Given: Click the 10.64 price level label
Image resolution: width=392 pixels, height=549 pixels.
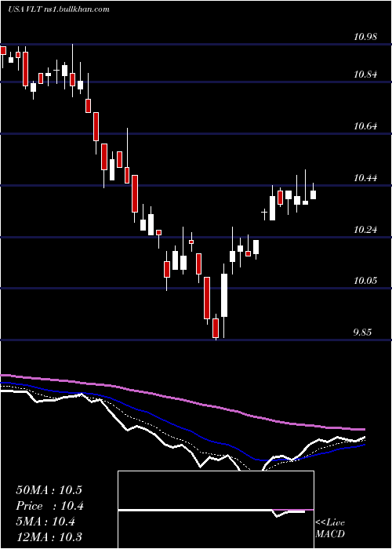Looking at the screenshot, I should (x=365, y=126).
